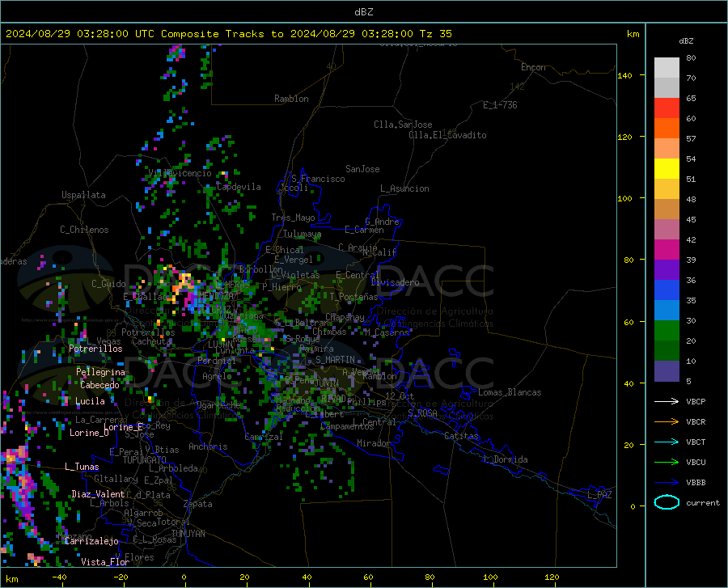Click the dBZ title at top
Screen dimensions: 728x588
(363, 12)
